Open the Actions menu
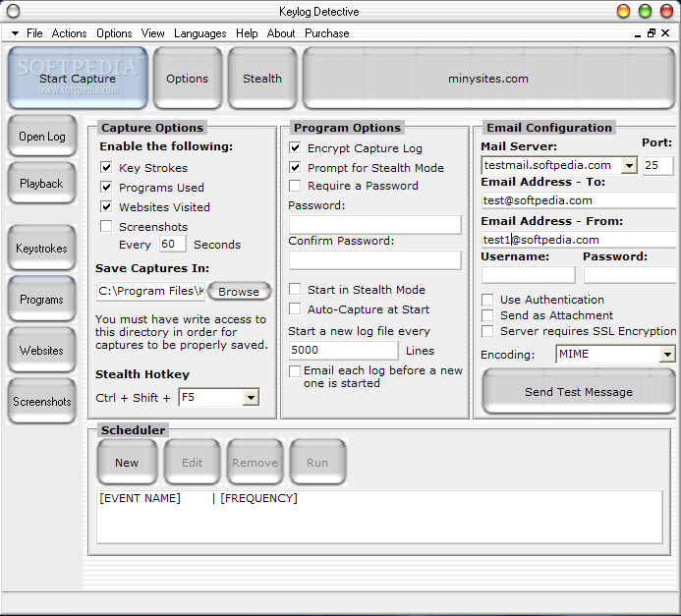681x616 pixels. click(69, 33)
